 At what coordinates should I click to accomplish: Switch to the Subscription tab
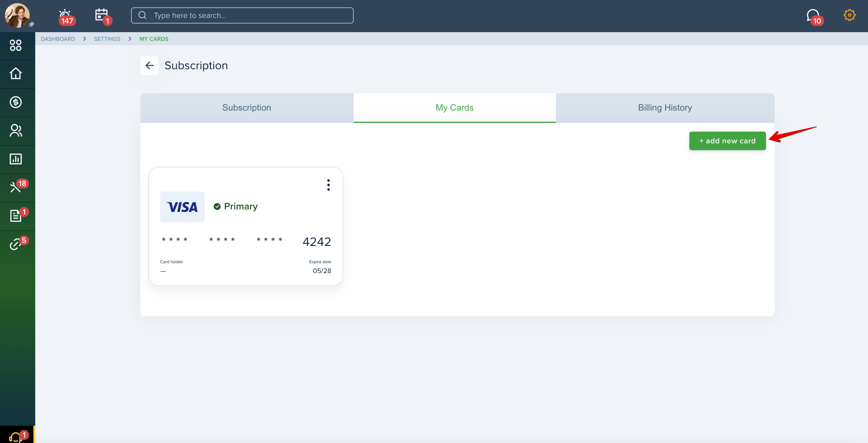(x=247, y=108)
